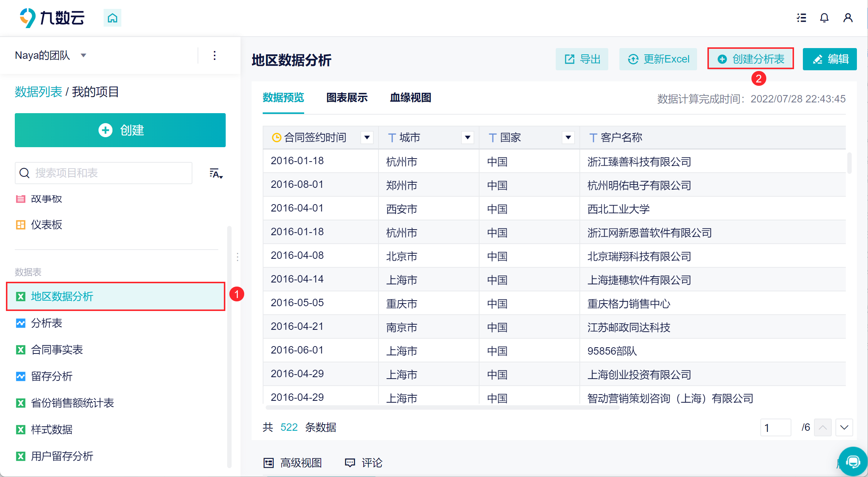Go to next page with down arrow
This screenshot has height=477, width=868.
click(844, 427)
